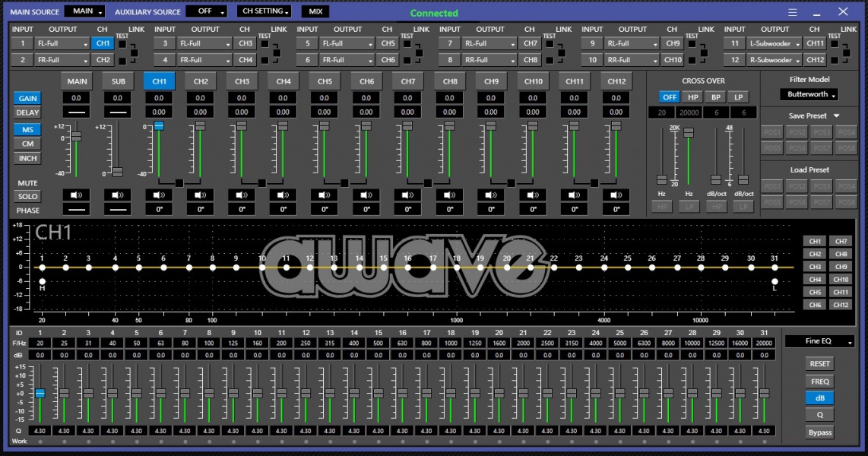868x456 pixels.
Task: Mute CH3 with its speaker icon
Action: click(x=242, y=195)
